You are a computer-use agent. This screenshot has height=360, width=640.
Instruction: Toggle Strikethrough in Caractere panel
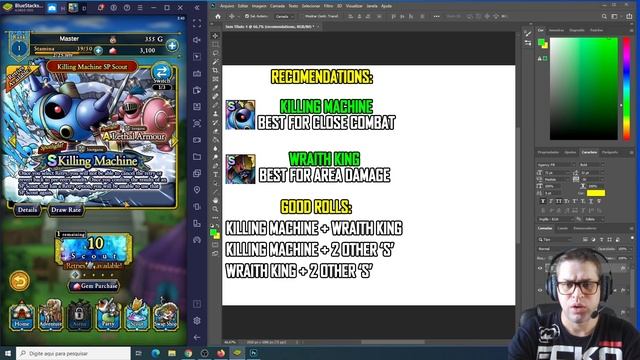click(599, 201)
